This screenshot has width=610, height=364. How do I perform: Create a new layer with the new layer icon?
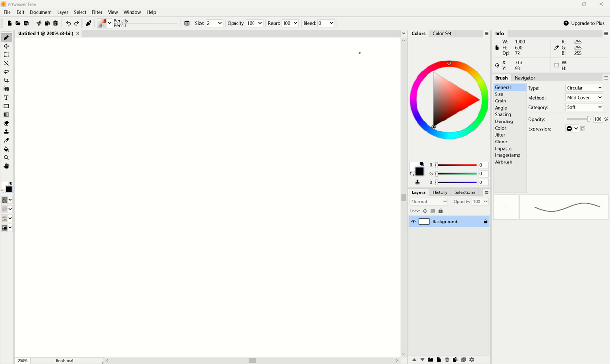tap(438, 359)
